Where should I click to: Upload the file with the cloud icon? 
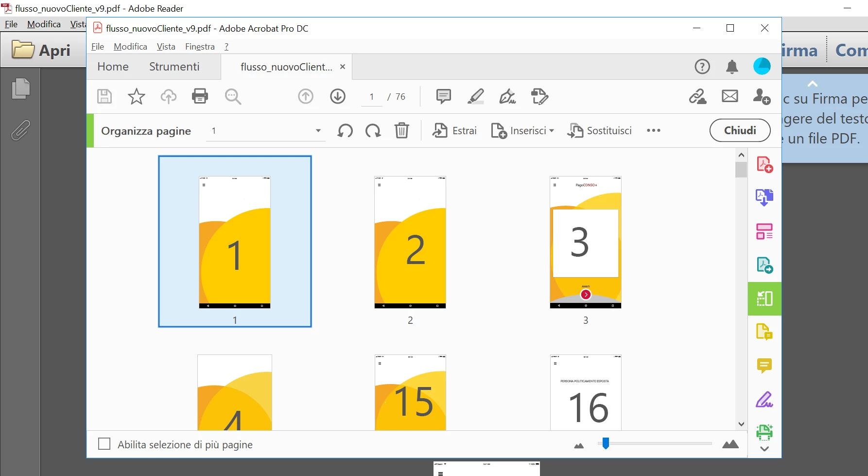point(168,96)
